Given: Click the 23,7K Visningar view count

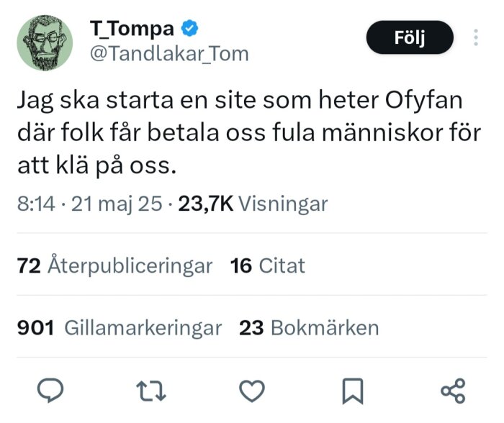Looking at the screenshot, I should [x=253, y=204].
